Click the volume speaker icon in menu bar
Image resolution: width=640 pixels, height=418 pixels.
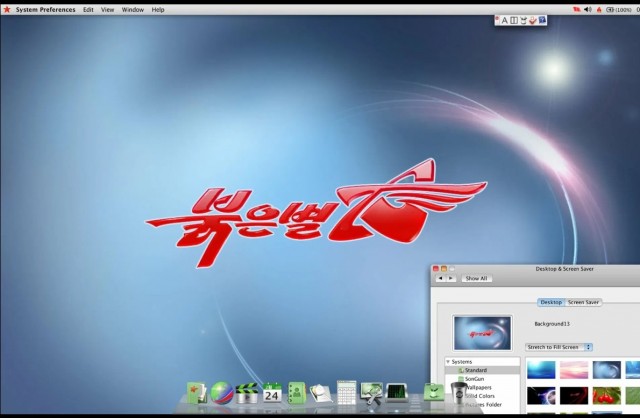[x=587, y=9]
